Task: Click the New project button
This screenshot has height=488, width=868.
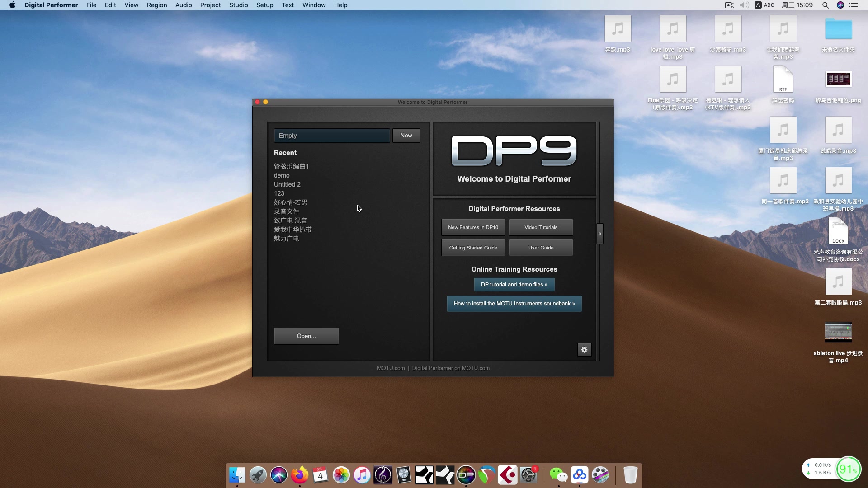Action: point(406,136)
